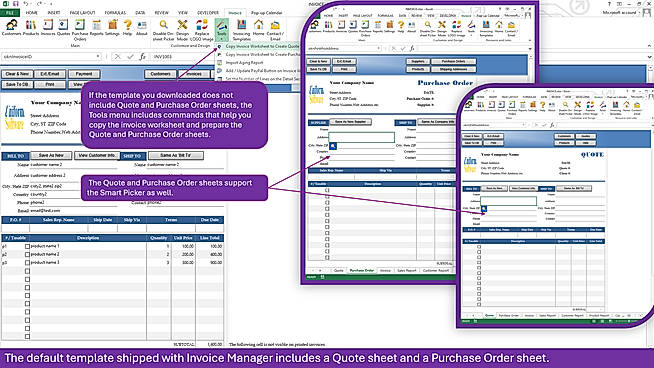The width and height of the screenshot is (654, 368).
Task: Open Purchase Orders from the ribbon
Action: 80,30
